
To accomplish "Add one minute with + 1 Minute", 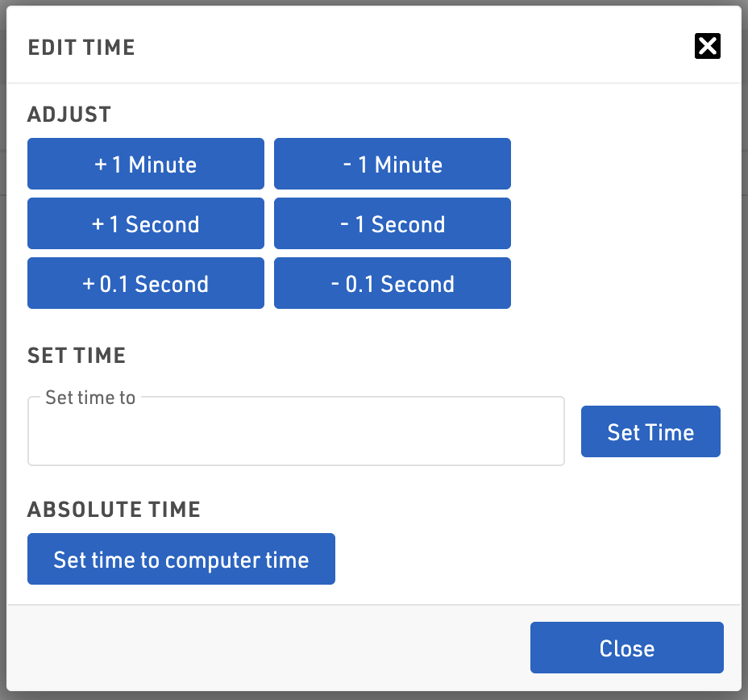I will 146,165.
